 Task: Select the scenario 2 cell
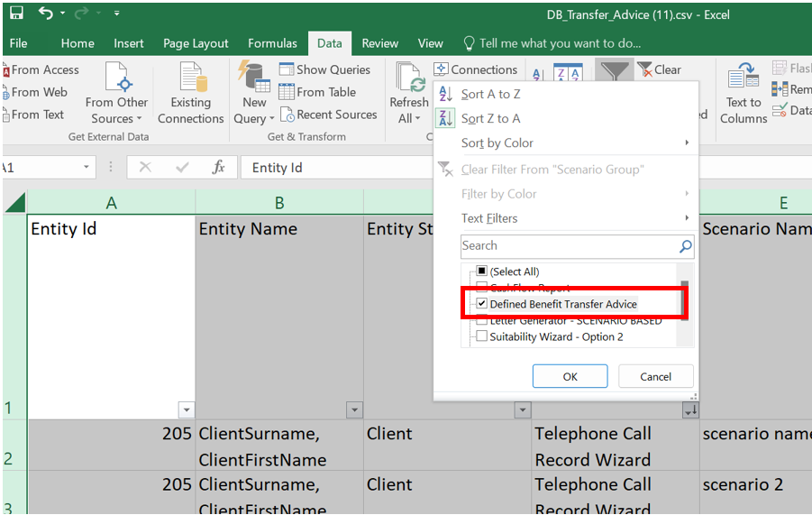pyautogui.click(x=756, y=492)
